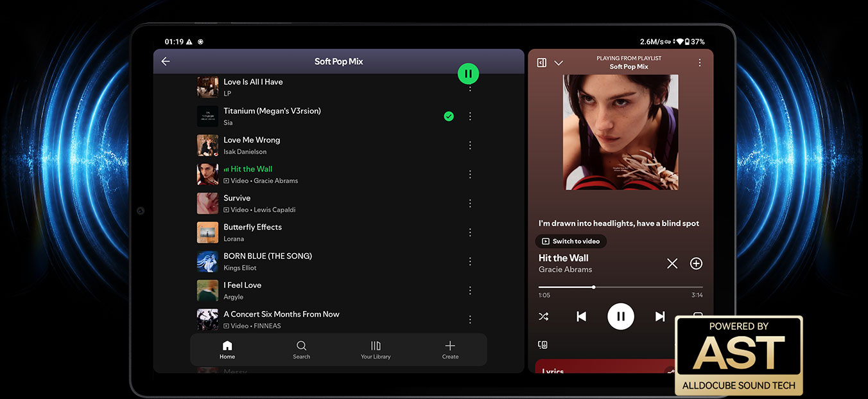Toggle saved checkmark on Titanium track
The width and height of the screenshot is (868, 399).
click(x=449, y=116)
